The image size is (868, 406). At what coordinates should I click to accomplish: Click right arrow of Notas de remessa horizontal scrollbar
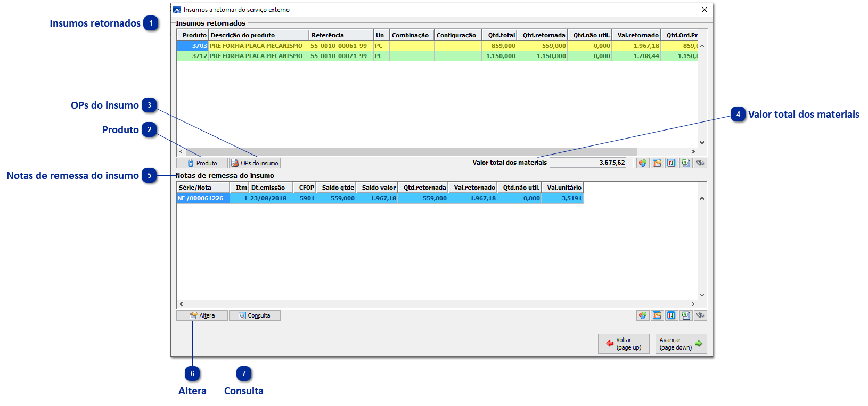click(693, 304)
